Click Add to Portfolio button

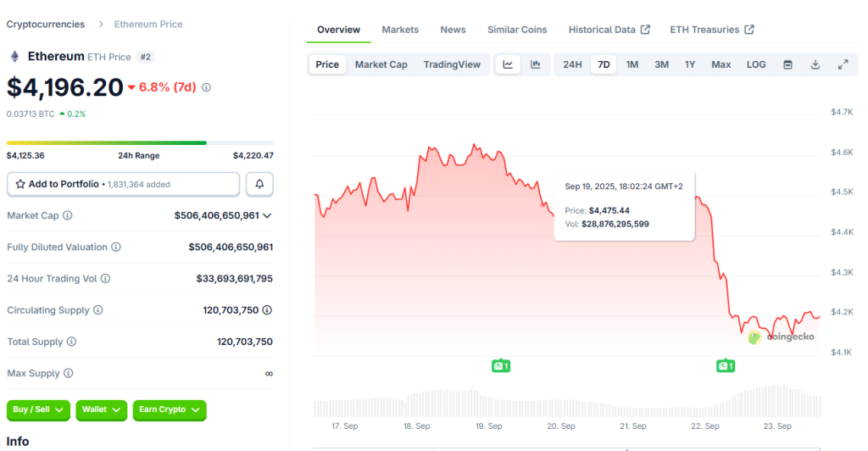point(123,184)
